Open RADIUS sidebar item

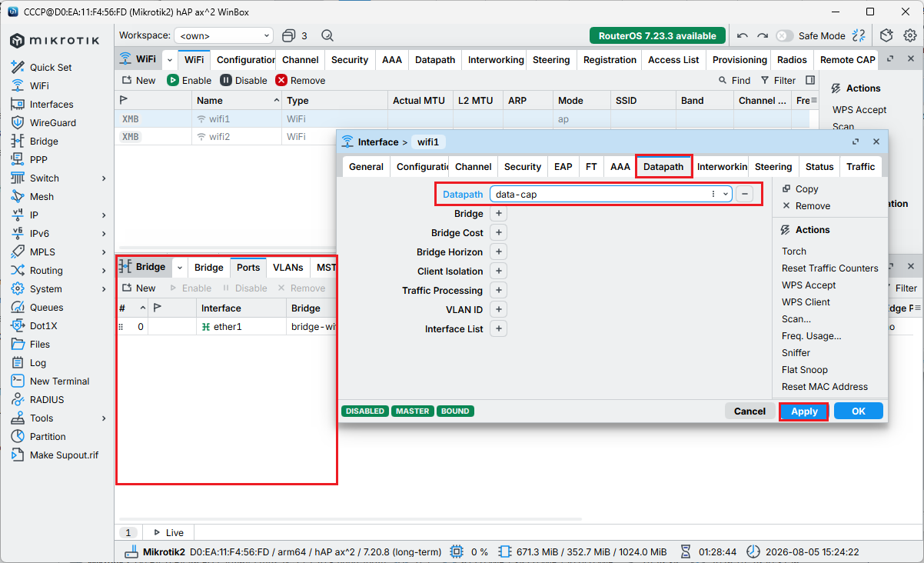[47, 399]
